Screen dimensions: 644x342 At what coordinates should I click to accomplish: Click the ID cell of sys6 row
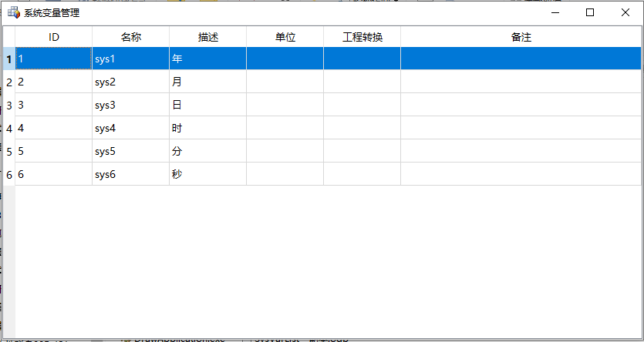(x=54, y=174)
